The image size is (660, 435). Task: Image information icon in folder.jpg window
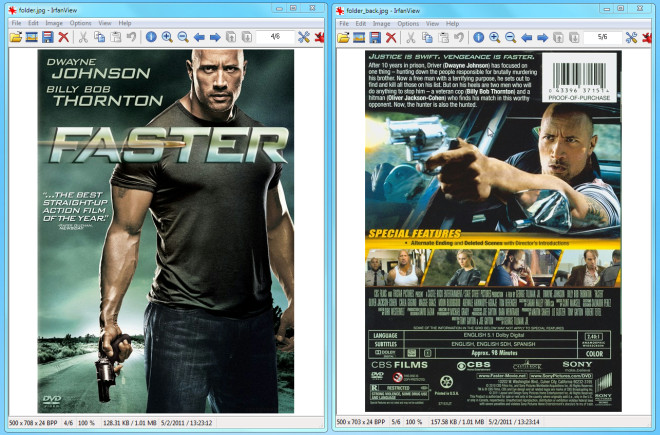pyautogui.click(x=151, y=37)
